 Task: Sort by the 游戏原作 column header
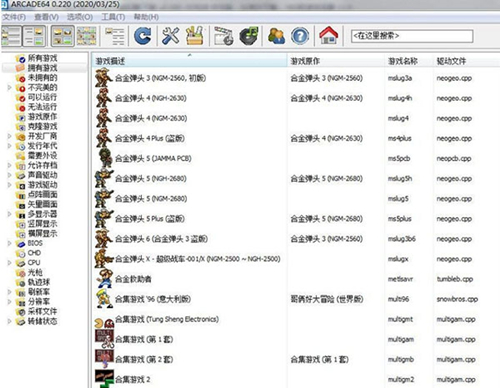click(335, 61)
